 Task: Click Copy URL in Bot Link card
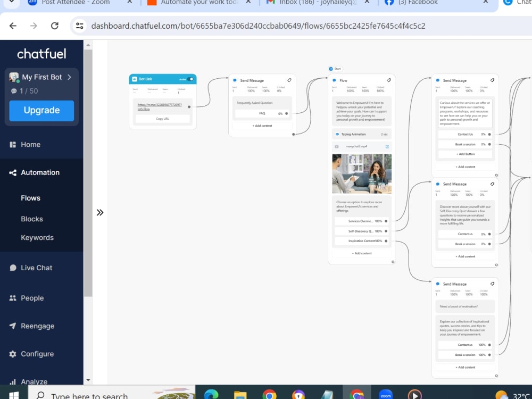click(x=162, y=119)
